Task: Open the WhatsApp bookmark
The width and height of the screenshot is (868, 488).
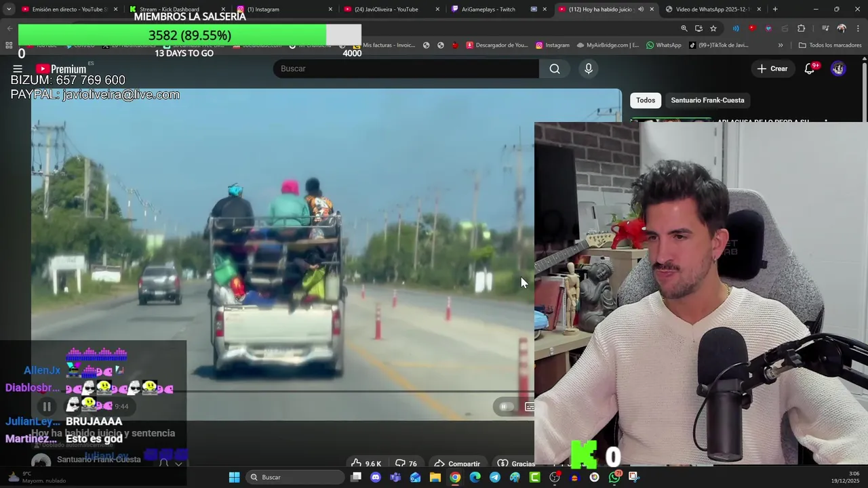Action: tap(664, 45)
